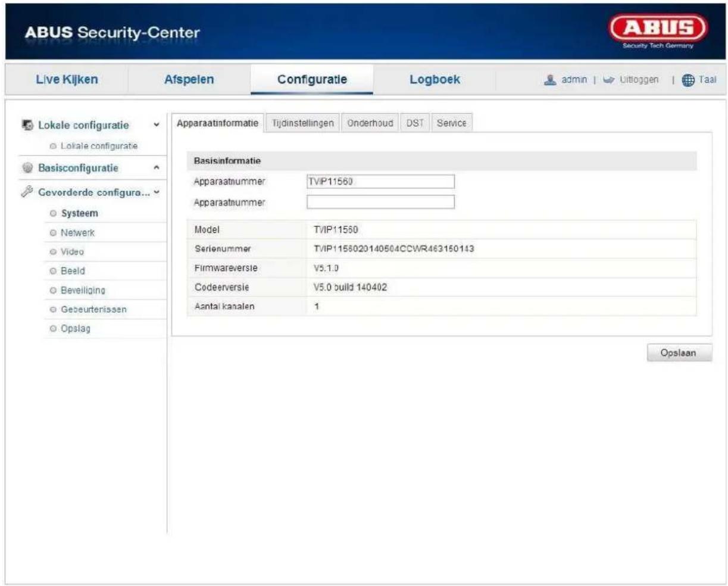The width and height of the screenshot is (728, 586).
Task: Click the bullet icon beside Beveiliging
Action: click(54, 290)
